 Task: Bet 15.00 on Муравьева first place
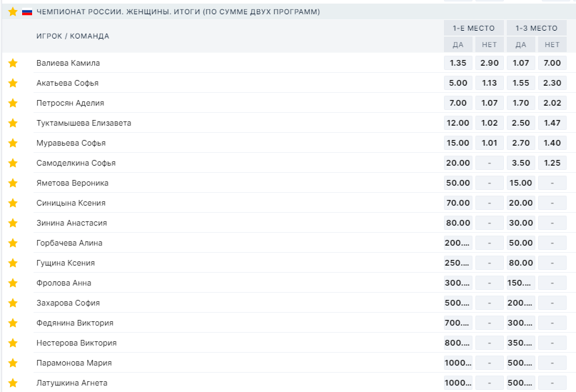458,143
